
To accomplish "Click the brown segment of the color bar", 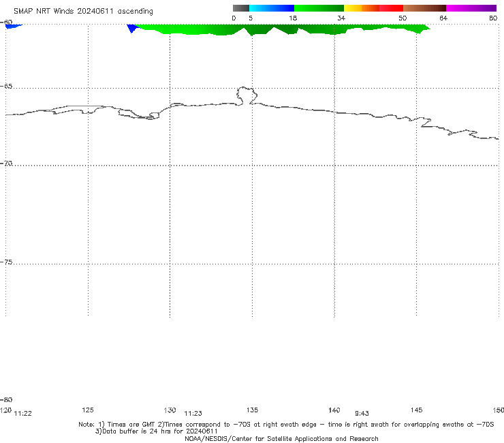I will [x=424, y=8].
